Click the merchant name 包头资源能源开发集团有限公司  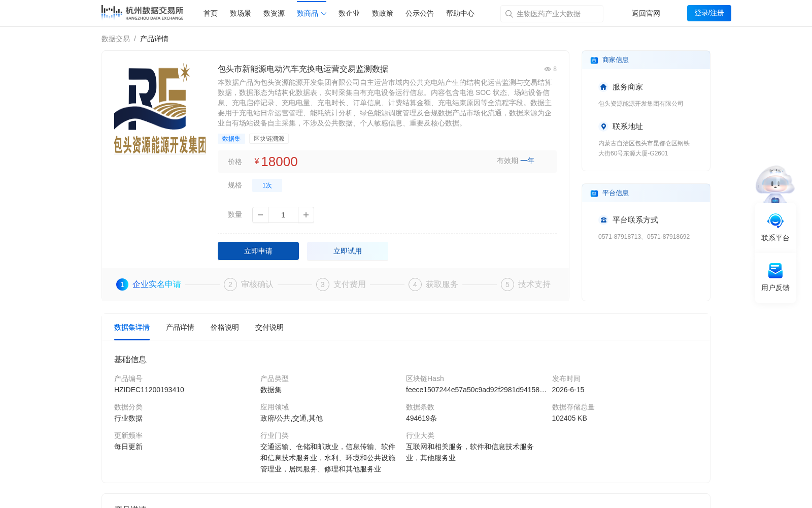[x=641, y=104]
